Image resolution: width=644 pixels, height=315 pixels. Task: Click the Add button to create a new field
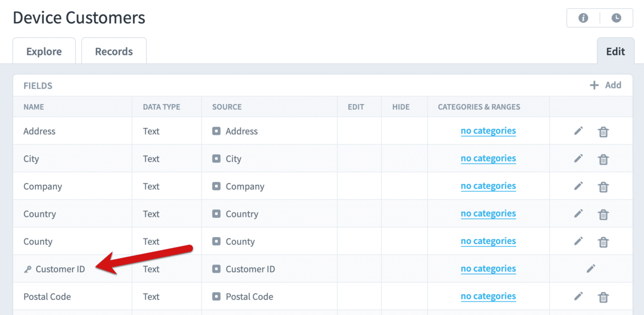click(606, 85)
